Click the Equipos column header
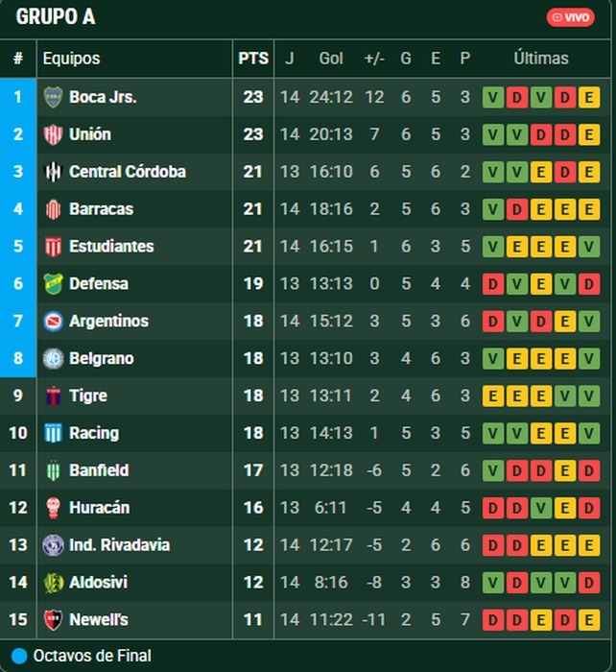 (x=71, y=59)
